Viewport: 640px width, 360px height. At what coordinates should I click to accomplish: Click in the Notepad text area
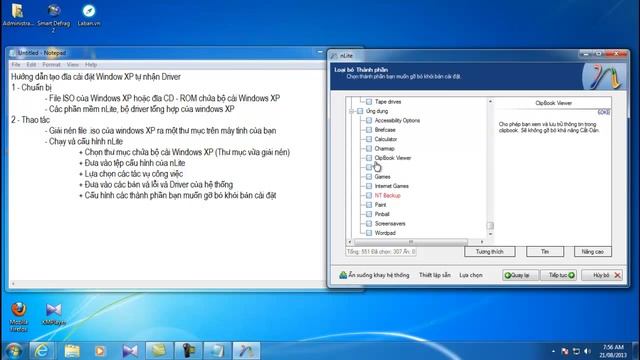pos(167,176)
